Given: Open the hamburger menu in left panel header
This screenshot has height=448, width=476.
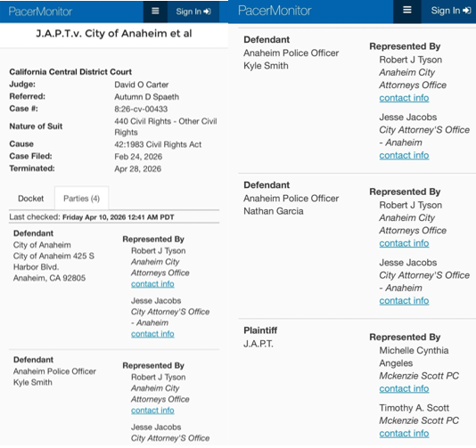Looking at the screenshot, I should point(155,12).
